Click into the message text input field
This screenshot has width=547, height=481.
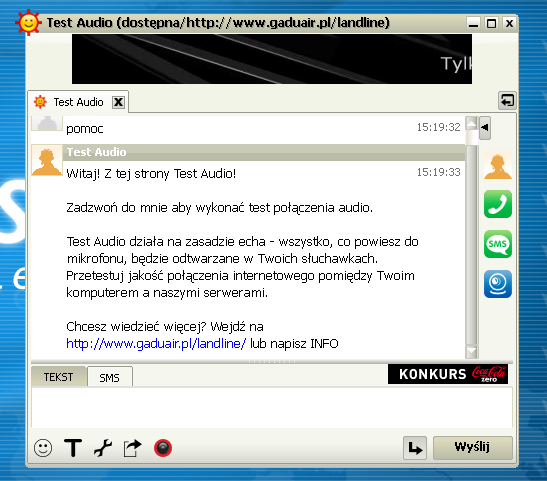click(272, 407)
